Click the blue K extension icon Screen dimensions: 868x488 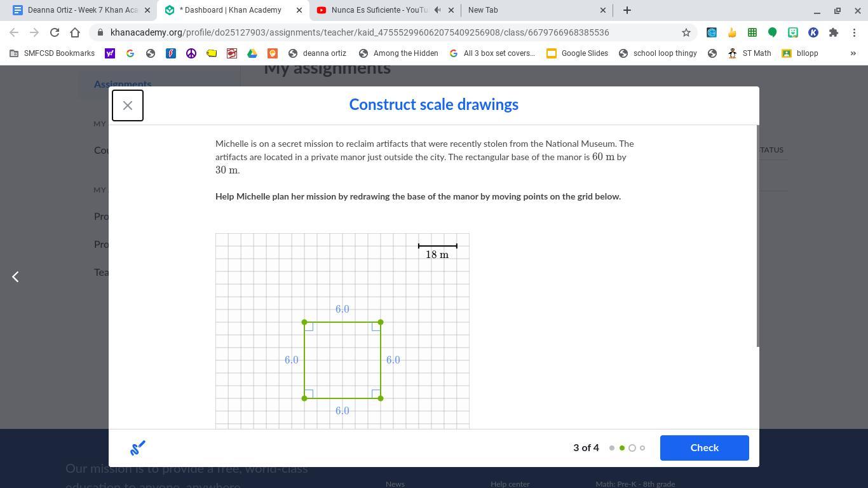click(813, 32)
